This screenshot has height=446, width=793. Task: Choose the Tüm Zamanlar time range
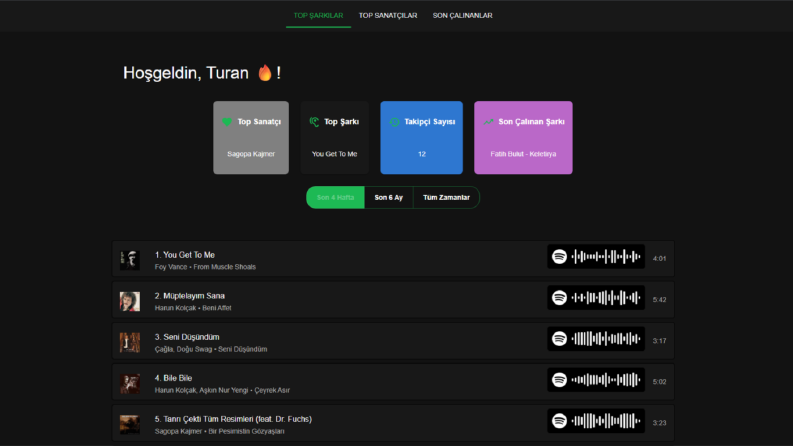pyautogui.click(x=446, y=198)
